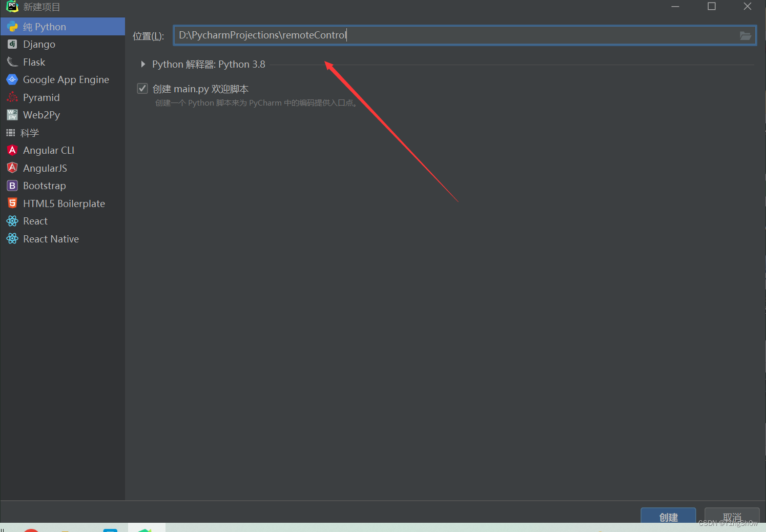Select the 科学 project type

point(30,133)
